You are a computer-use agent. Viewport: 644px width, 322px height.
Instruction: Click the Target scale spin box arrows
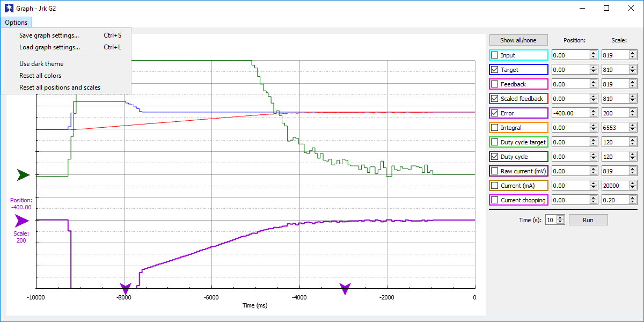click(633, 70)
